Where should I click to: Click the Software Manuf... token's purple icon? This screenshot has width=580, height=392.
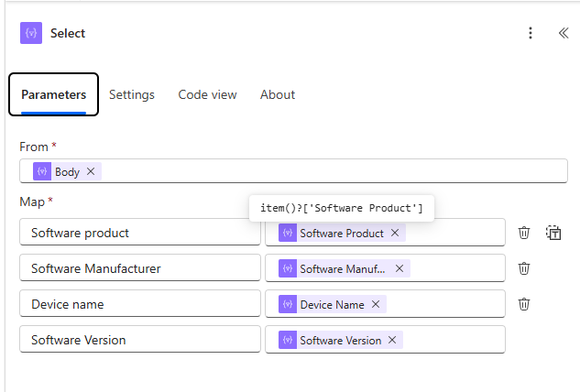[288, 268]
